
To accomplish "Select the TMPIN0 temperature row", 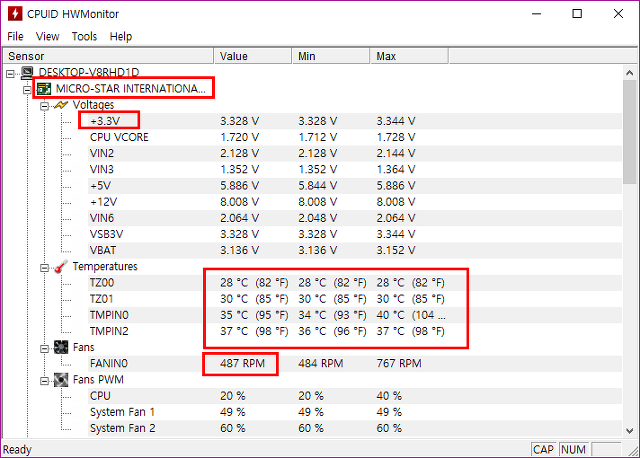I will [354, 315].
